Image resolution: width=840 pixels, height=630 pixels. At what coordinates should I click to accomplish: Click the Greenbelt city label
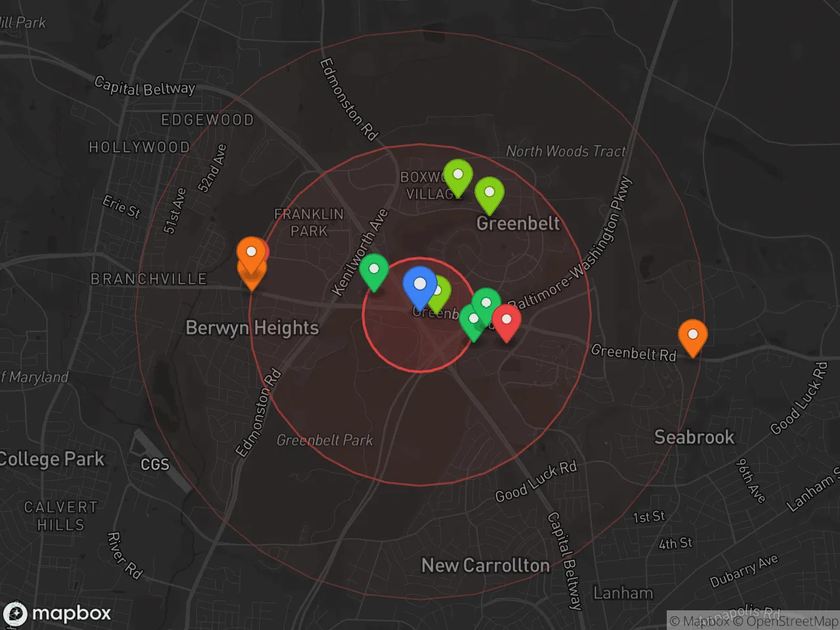pos(518,224)
